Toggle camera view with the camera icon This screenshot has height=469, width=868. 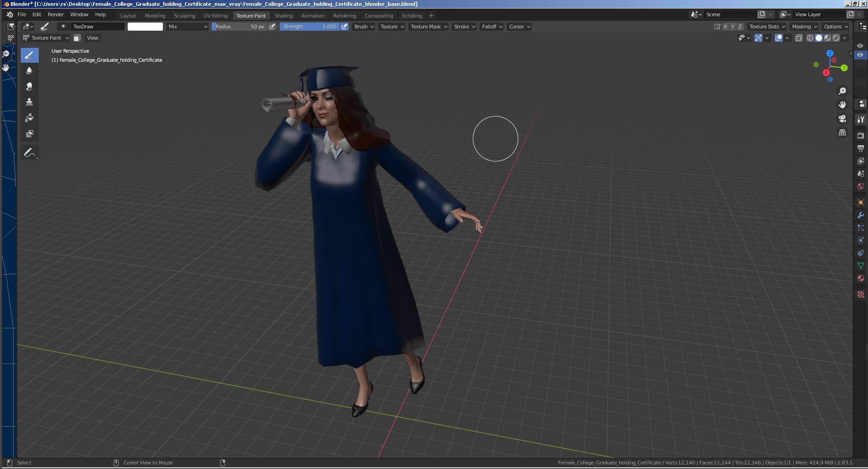click(x=842, y=119)
